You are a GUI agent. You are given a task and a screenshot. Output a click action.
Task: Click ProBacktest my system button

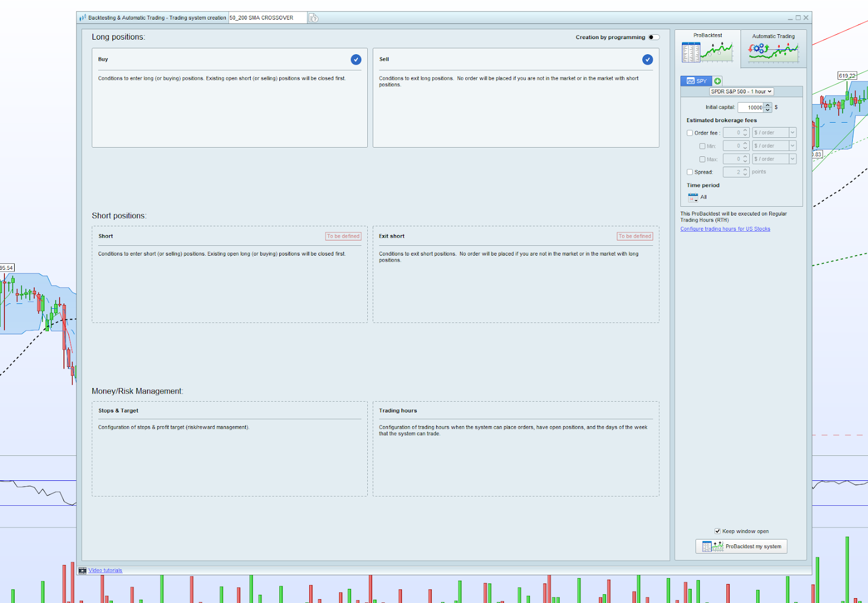(742, 547)
